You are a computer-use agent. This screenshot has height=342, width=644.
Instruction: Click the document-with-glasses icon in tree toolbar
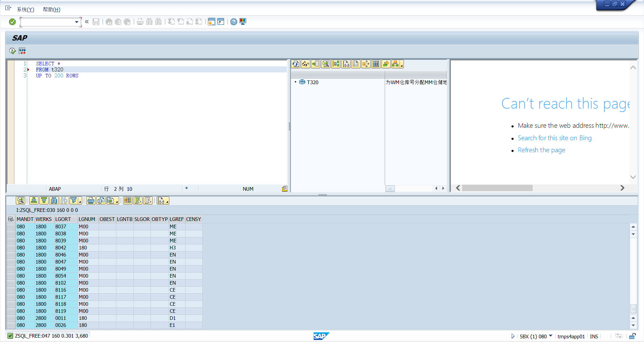(346, 64)
